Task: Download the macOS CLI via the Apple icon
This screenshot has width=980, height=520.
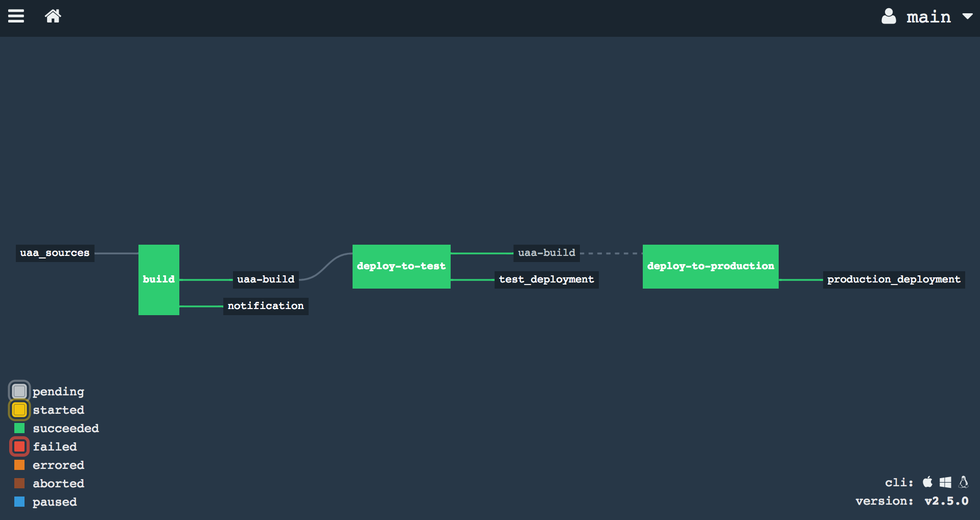Action: (928, 482)
